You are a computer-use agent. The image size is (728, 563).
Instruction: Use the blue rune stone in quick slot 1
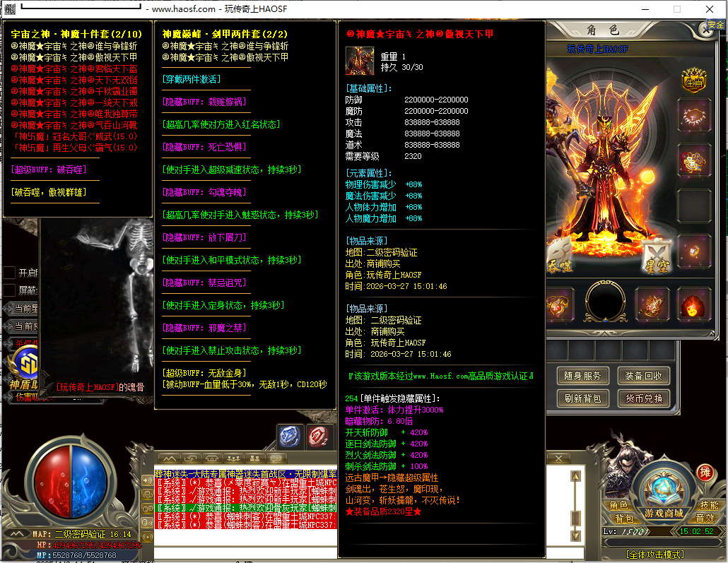point(290,437)
